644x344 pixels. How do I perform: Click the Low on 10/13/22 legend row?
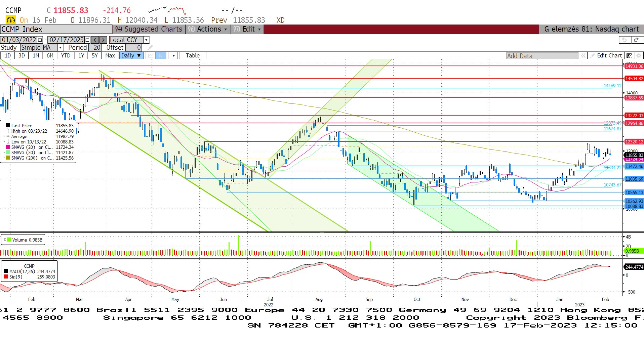pos(40,142)
